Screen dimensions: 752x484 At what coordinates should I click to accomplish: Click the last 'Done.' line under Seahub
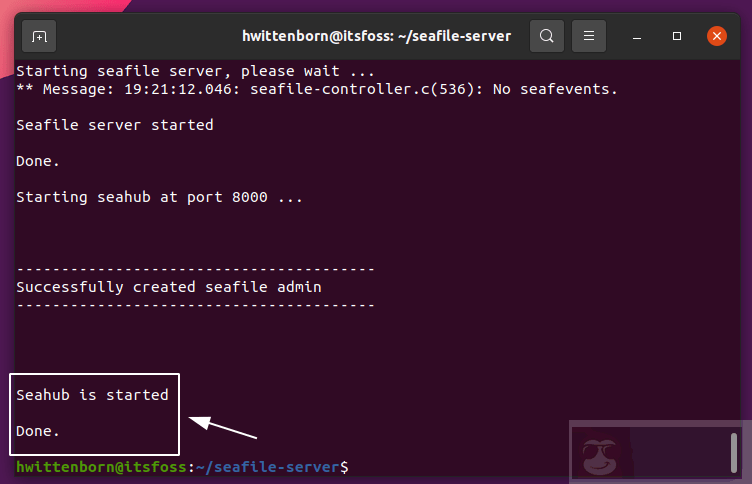38,431
